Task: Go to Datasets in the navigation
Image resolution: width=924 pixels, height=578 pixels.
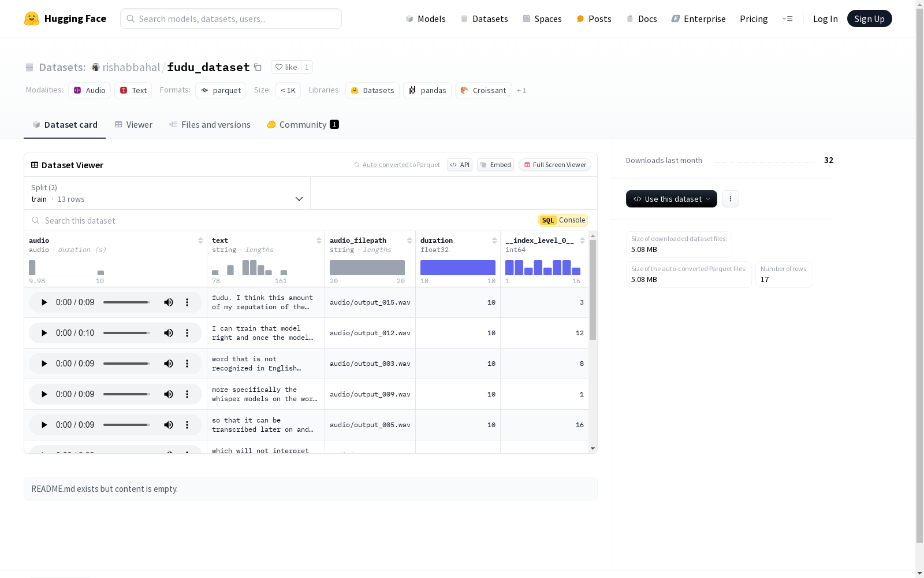Action: tap(484, 18)
